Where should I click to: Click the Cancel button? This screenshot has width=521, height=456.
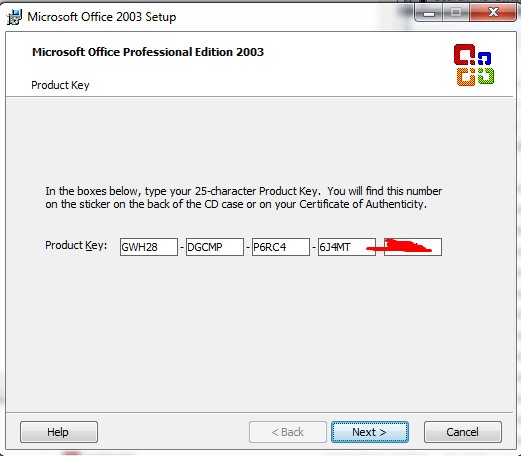tap(462, 432)
